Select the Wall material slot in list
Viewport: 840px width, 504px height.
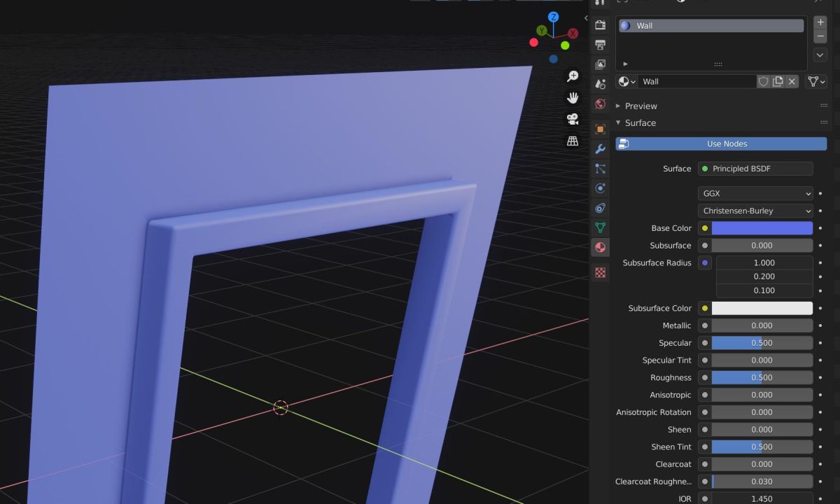[711, 25]
